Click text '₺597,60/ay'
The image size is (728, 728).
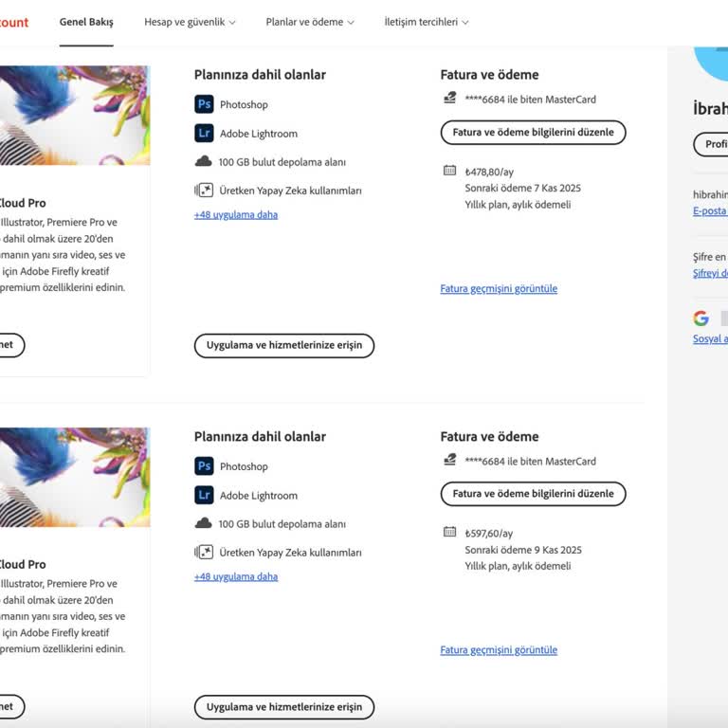(489, 533)
